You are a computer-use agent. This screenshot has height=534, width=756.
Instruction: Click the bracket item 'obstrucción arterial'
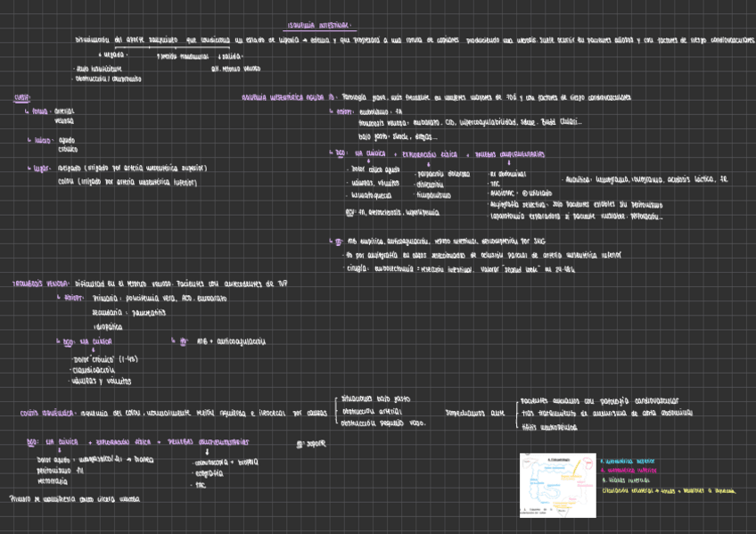372,412
